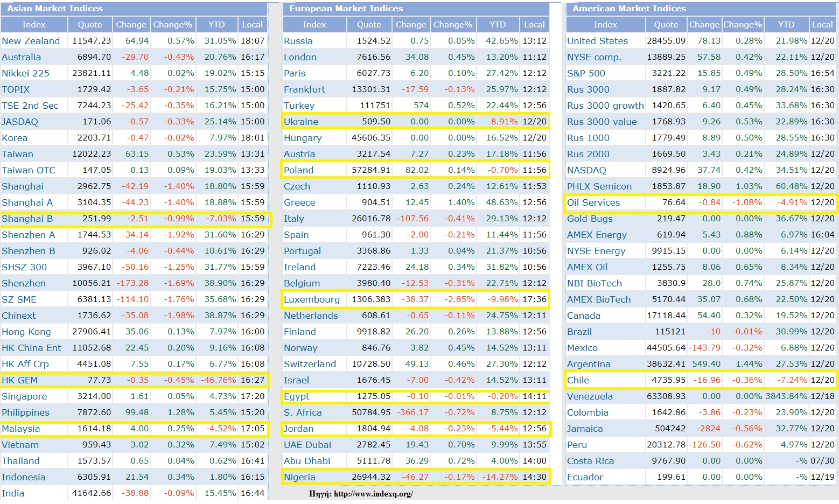The image size is (839, 504).
Task: Open the UAE Dubai index link
Action: (307, 445)
